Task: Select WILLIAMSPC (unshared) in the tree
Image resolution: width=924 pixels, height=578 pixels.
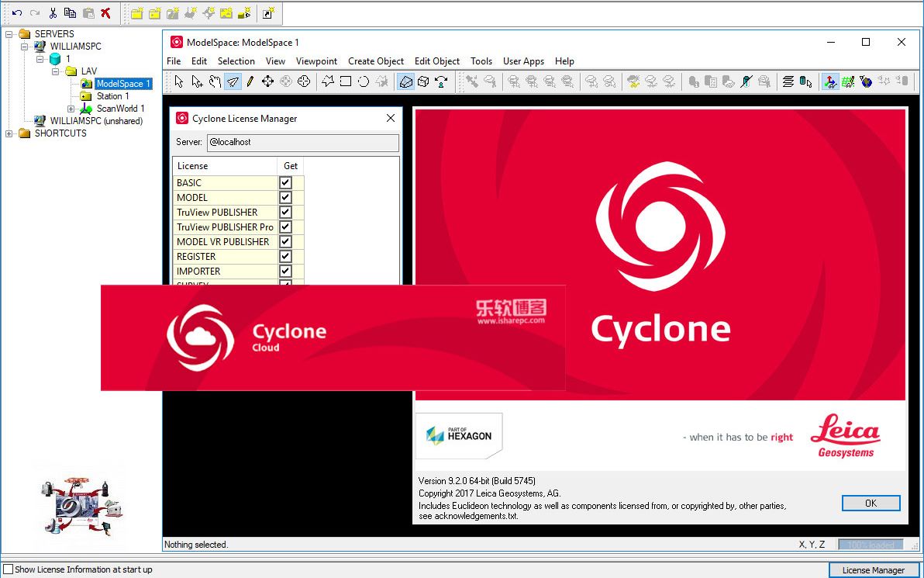Action: pyautogui.click(x=96, y=121)
